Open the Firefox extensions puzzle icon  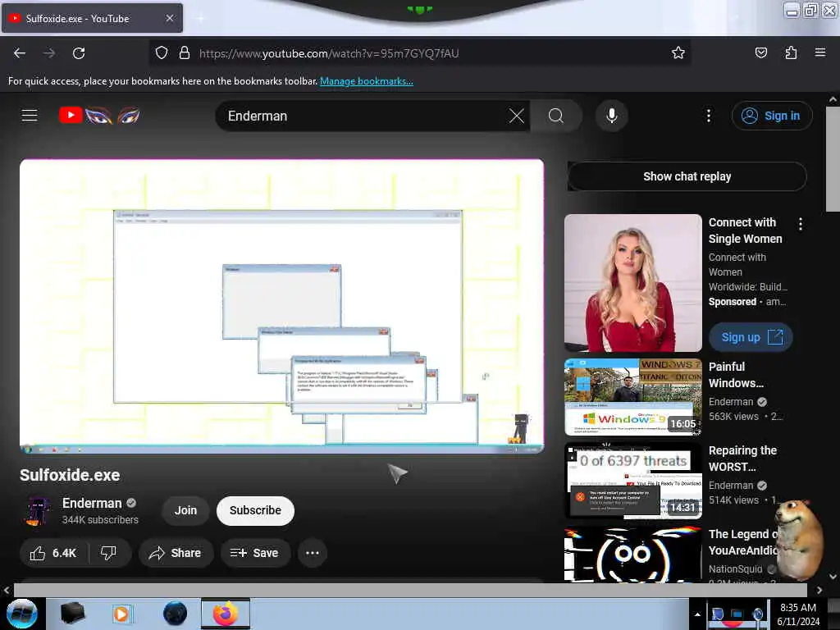(791, 52)
